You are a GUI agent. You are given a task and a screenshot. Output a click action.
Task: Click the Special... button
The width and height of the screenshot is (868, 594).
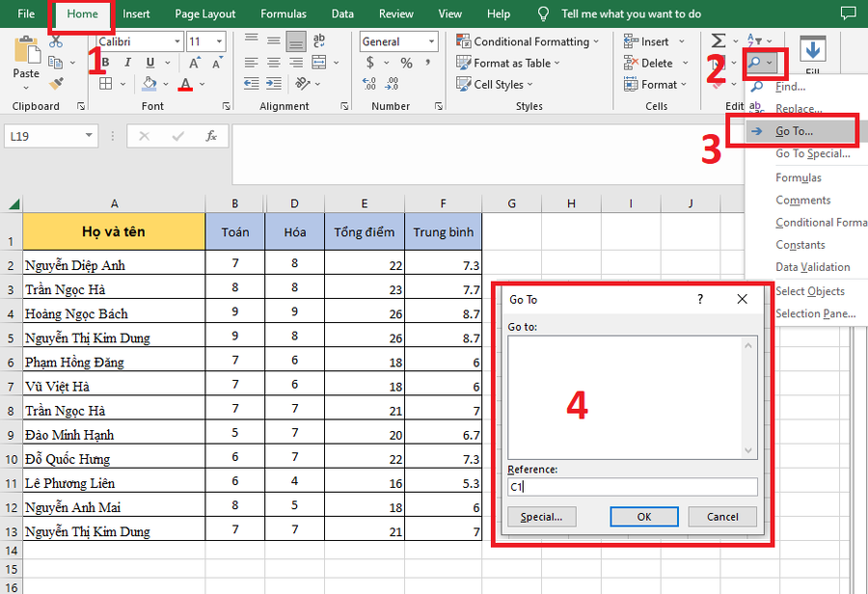coord(541,517)
